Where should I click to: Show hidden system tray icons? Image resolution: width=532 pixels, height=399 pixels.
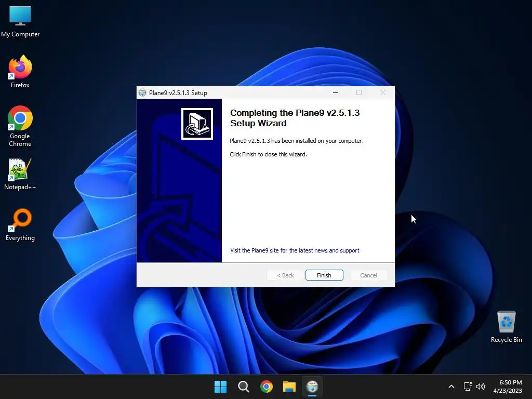(x=451, y=387)
